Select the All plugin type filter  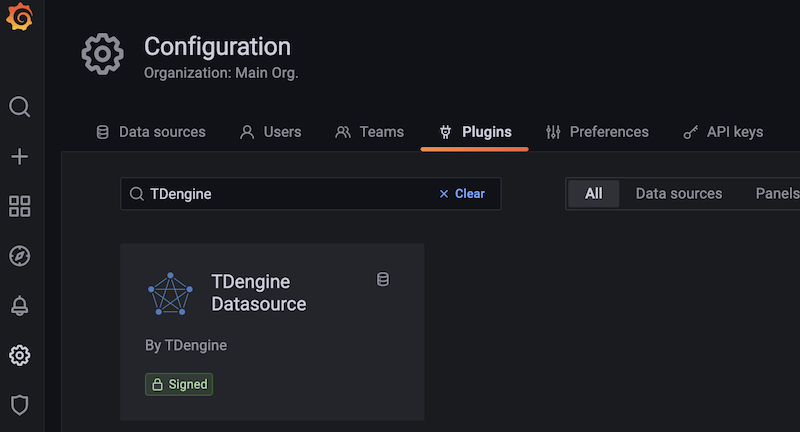[593, 194]
